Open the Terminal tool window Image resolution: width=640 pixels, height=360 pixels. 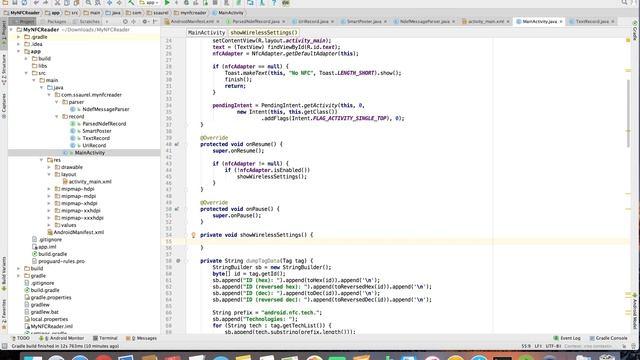point(105,338)
